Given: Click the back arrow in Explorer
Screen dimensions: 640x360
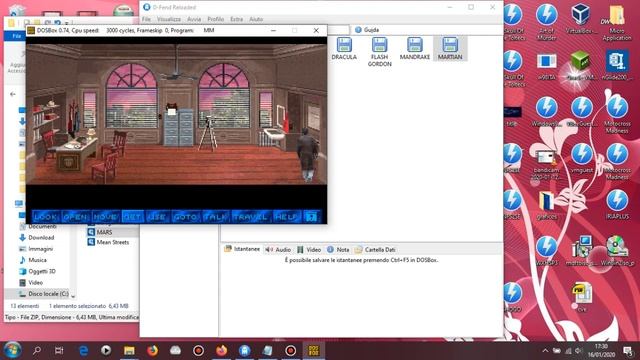Looking at the screenshot, I should pos(13,94).
